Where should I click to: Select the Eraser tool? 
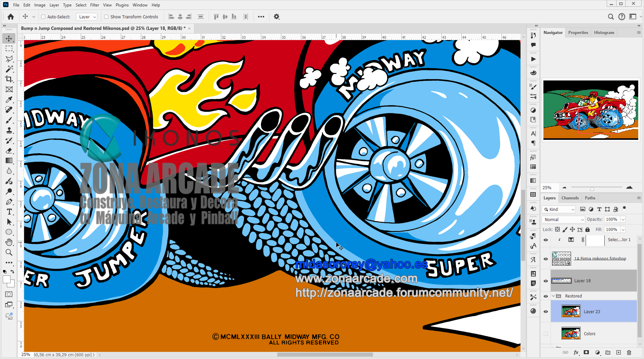(x=9, y=150)
